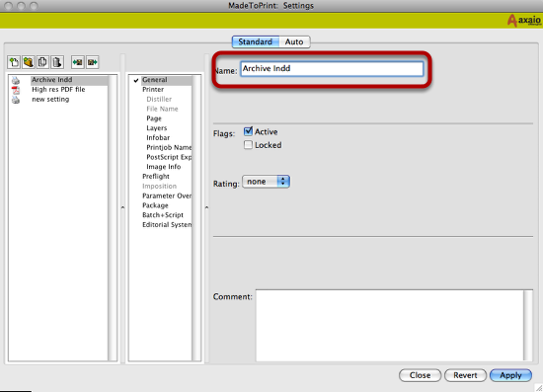
Task: Add a new folder set via folder-plus icon
Action: (29, 62)
